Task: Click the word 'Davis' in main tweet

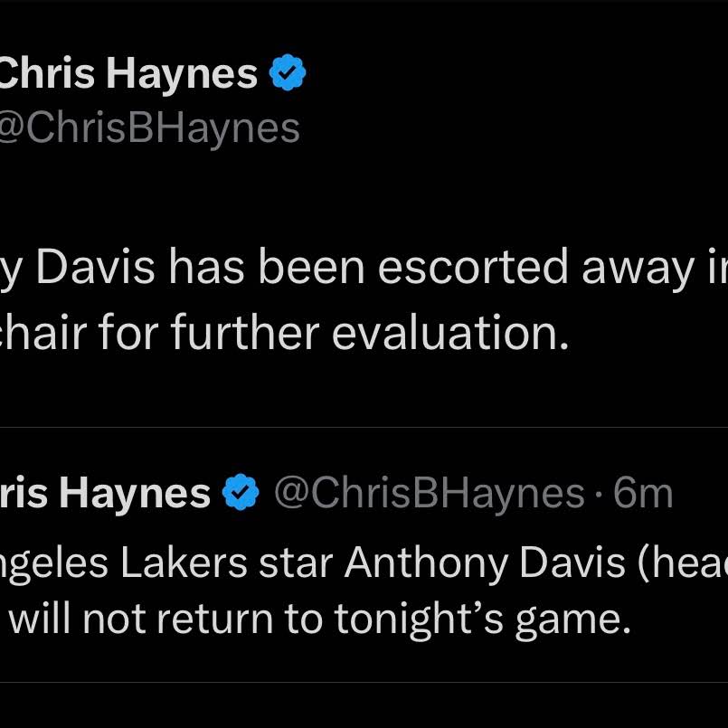Action: click(95, 266)
